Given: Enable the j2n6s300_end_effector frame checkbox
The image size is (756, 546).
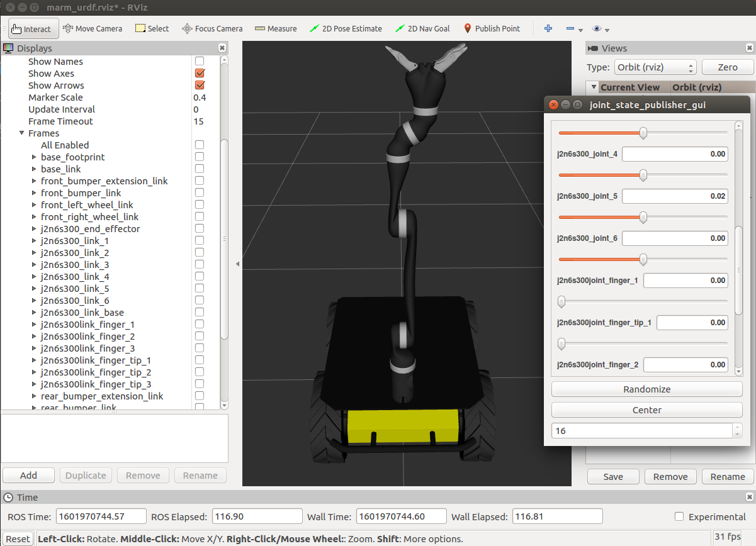Looking at the screenshot, I should (200, 228).
